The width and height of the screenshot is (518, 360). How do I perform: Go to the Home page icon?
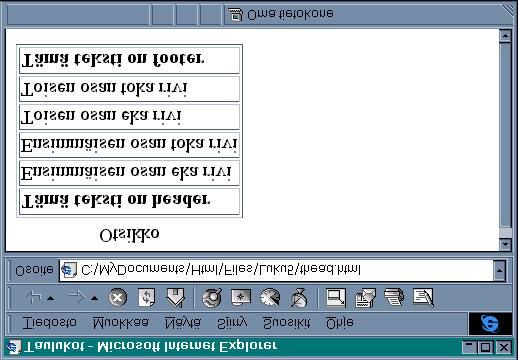pos(176,297)
